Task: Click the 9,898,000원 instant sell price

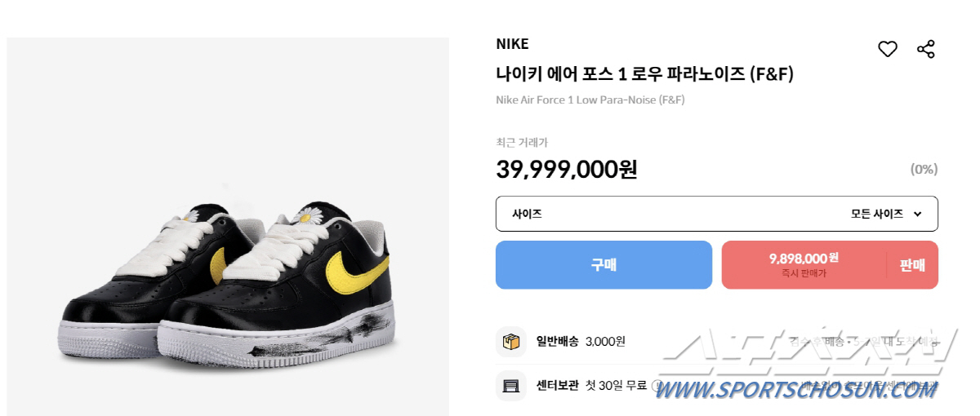Action: point(804,259)
